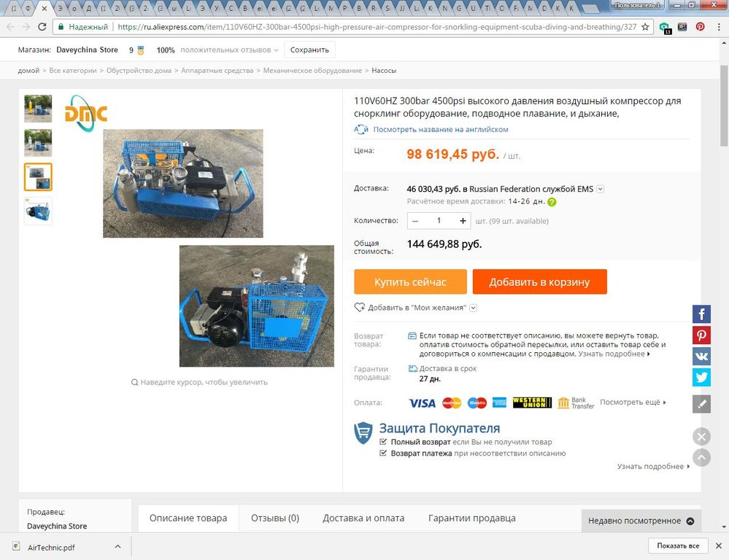Share the product on VK
This screenshot has width=729, height=560.
pyautogui.click(x=701, y=356)
